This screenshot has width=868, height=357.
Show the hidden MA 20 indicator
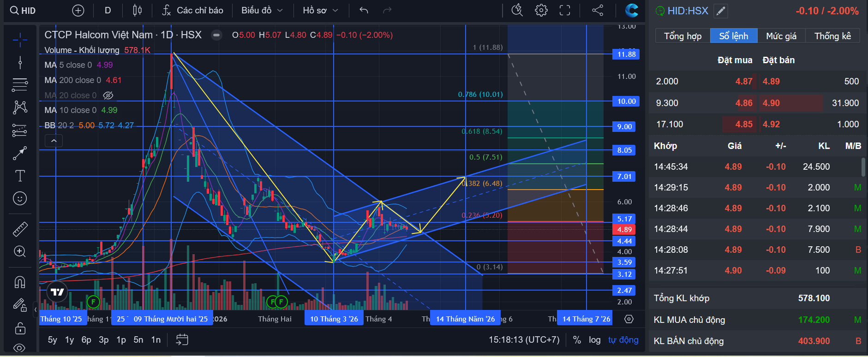tap(108, 95)
